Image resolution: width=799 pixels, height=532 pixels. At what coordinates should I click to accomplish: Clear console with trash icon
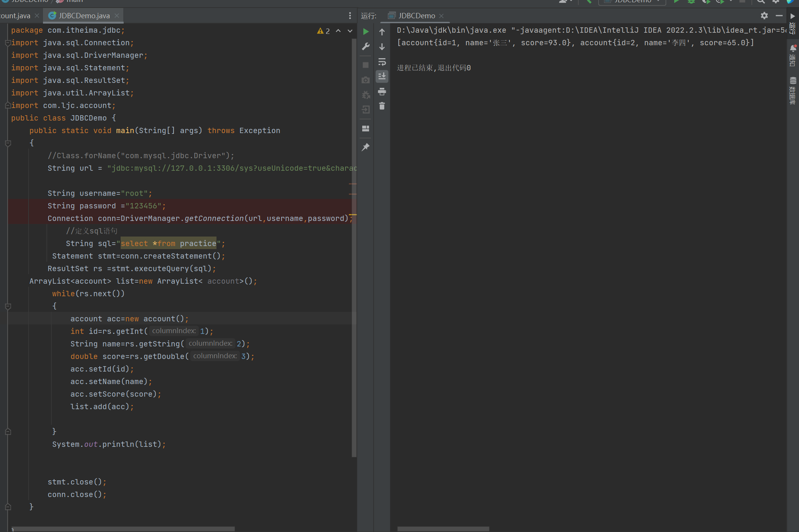pos(382,106)
